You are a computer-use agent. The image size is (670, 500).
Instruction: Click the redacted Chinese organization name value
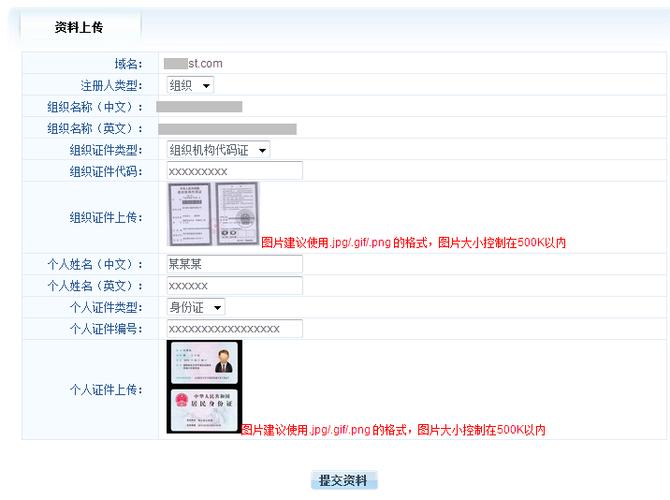tap(199, 107)
